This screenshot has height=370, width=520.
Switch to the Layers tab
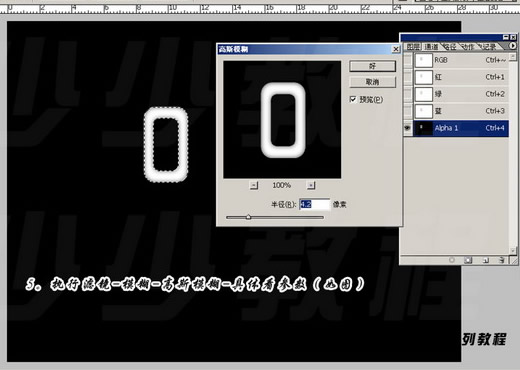point(413,47)
